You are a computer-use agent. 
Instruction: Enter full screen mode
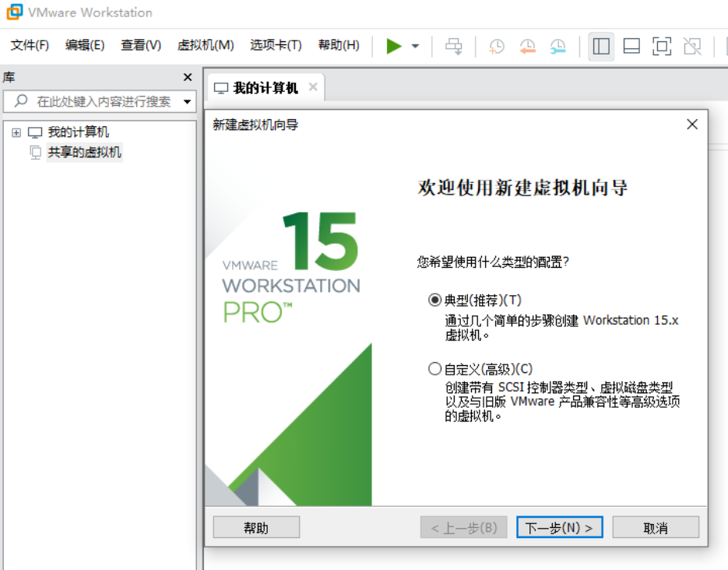coord(662,46)
